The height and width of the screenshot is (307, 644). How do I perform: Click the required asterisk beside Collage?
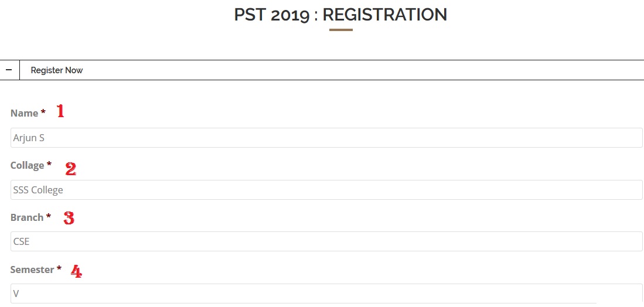coord(49,165)
